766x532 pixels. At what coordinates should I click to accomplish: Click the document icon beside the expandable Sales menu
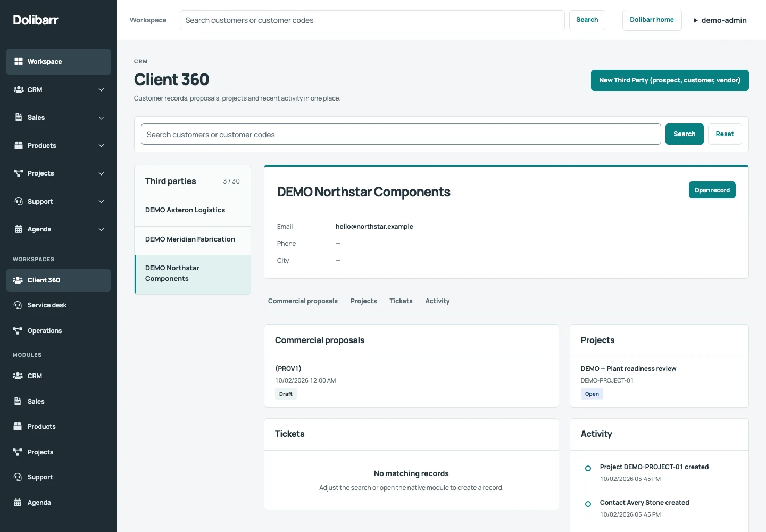19,118
